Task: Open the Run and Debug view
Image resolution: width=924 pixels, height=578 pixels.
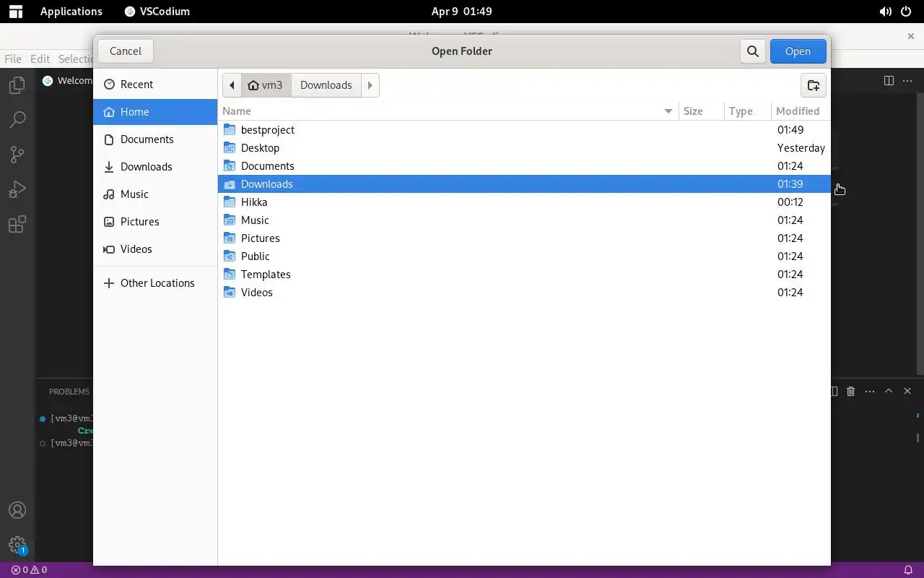Action: (x=17, y=189)
